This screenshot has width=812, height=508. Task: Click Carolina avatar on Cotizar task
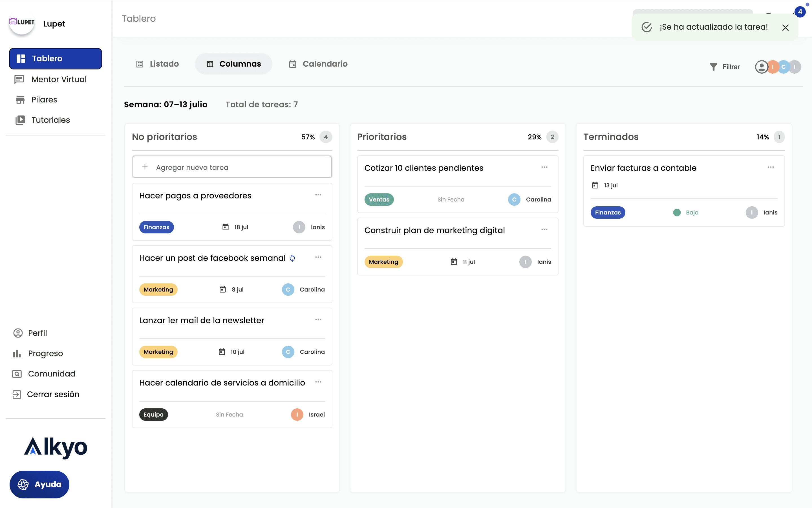point(514,200)
